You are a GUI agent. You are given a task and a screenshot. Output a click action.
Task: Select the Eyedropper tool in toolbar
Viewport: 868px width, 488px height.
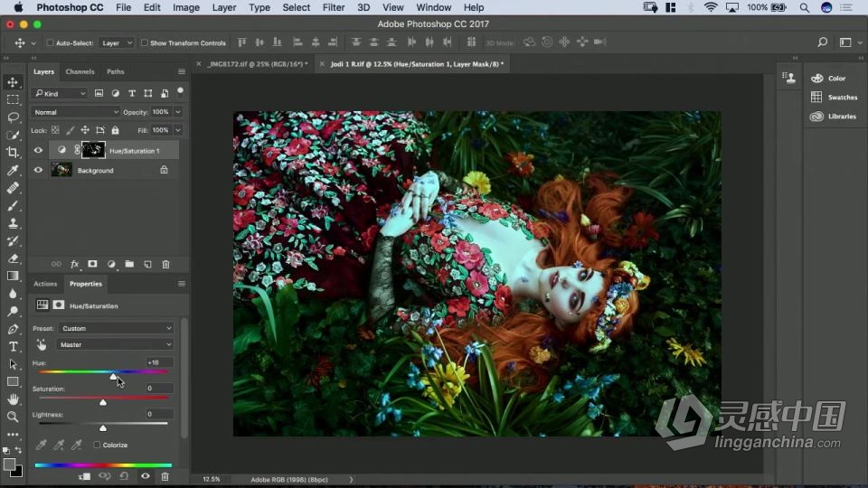coord(13,170)
